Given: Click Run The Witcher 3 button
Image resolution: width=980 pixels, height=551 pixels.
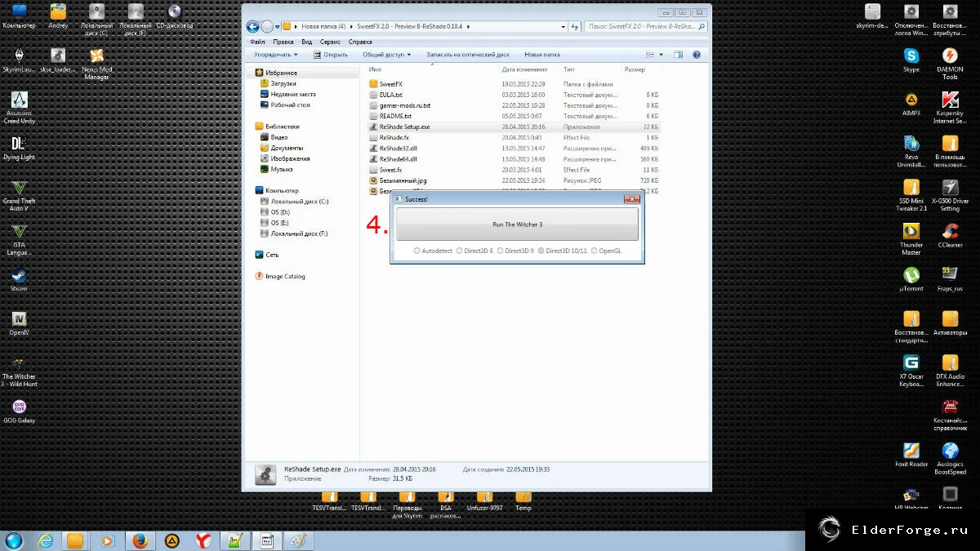Looking at the screenshot, I should pos(517,224).
